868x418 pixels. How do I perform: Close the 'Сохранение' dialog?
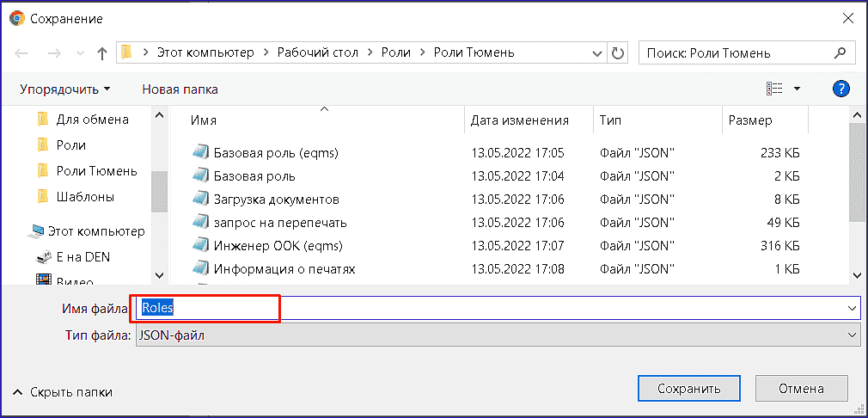(847, 19)
